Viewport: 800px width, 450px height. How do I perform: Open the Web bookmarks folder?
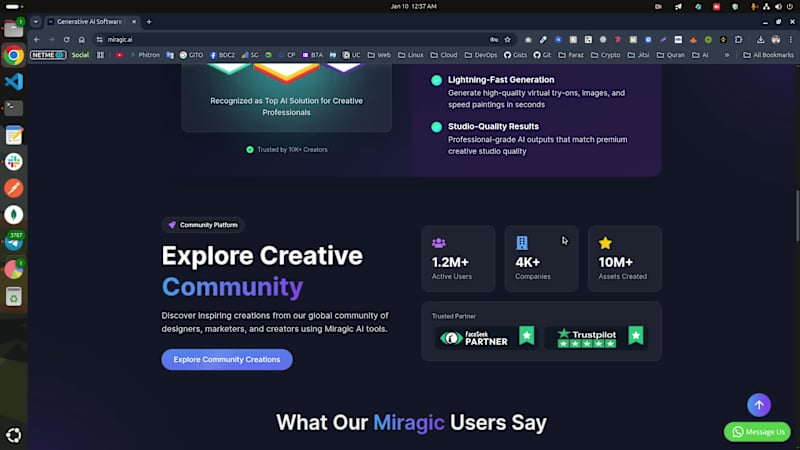[x=379, y=55]
